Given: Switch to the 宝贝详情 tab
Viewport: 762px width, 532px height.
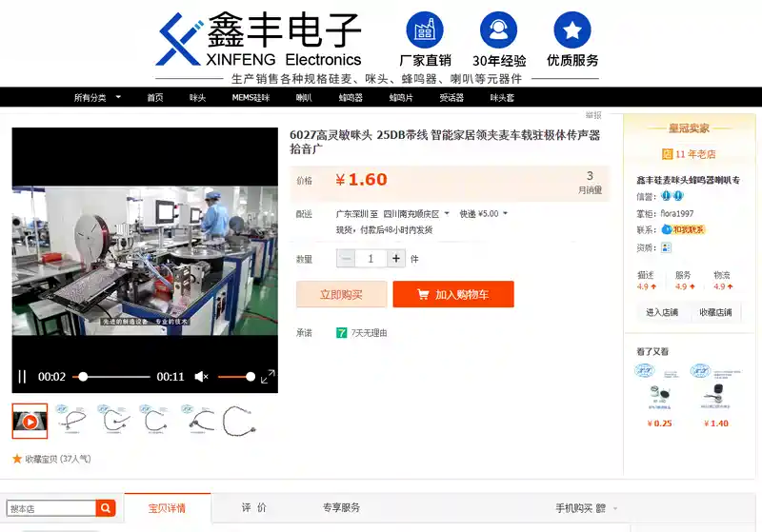Looking at the screenshot, I should click(x=168, y=508).
